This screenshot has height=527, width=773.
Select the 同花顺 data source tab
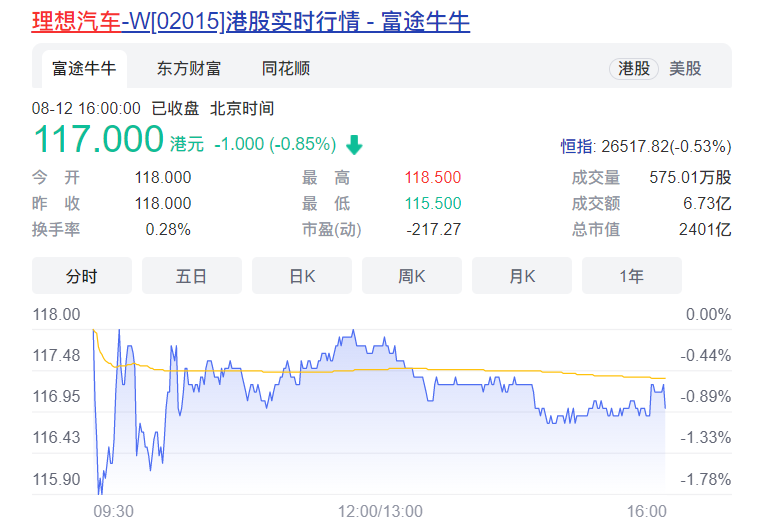(286, 69)
